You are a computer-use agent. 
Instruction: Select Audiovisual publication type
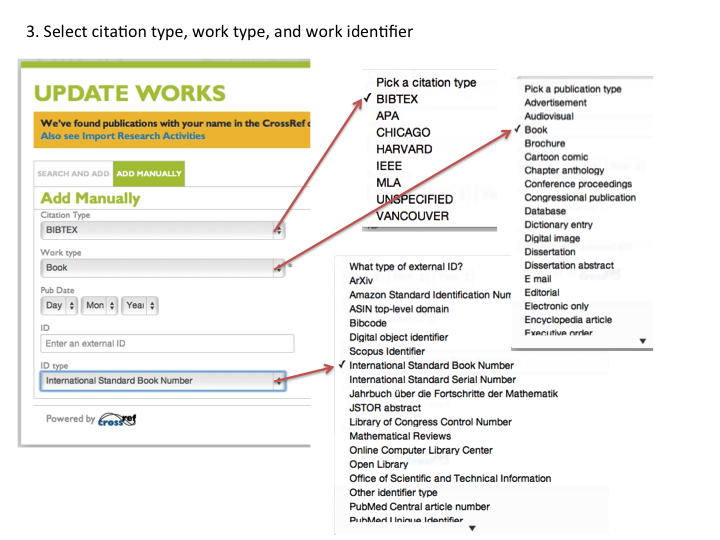(x=549, y=116)
